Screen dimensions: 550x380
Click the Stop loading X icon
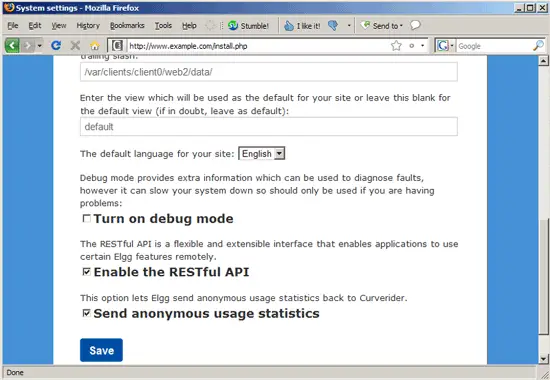tap(75, 46)
